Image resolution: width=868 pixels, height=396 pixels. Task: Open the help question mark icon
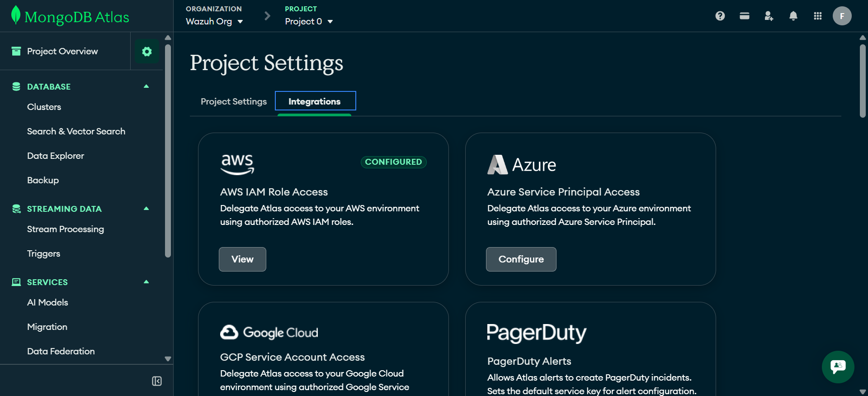point(720,16)
